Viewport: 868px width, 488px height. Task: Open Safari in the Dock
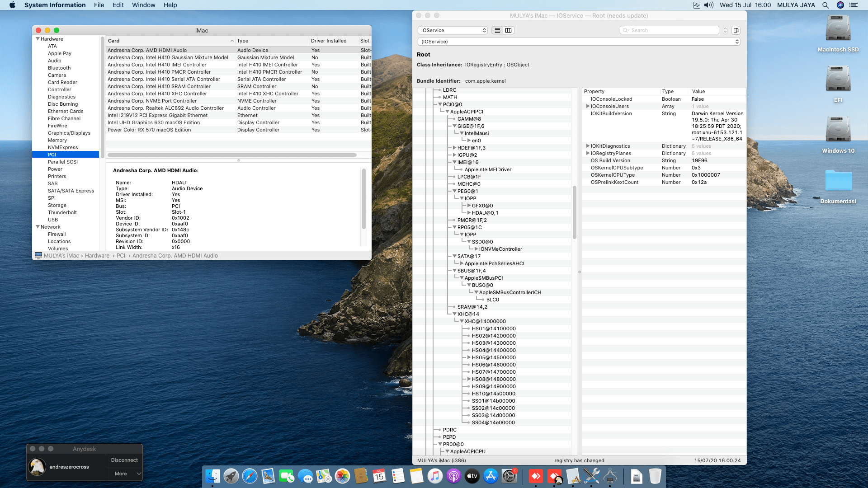tap(250, 476)
